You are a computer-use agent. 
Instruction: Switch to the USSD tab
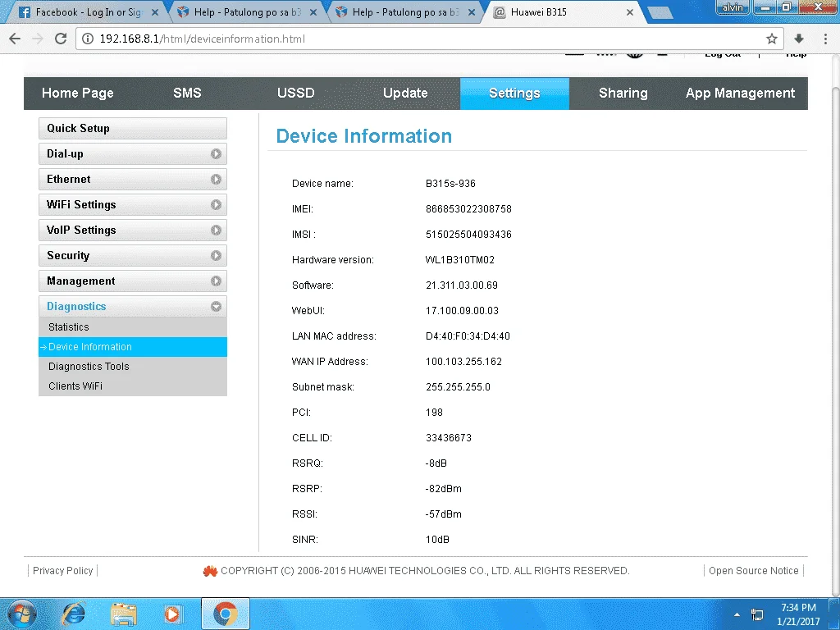pyautogui.click(x=295, y=94)
